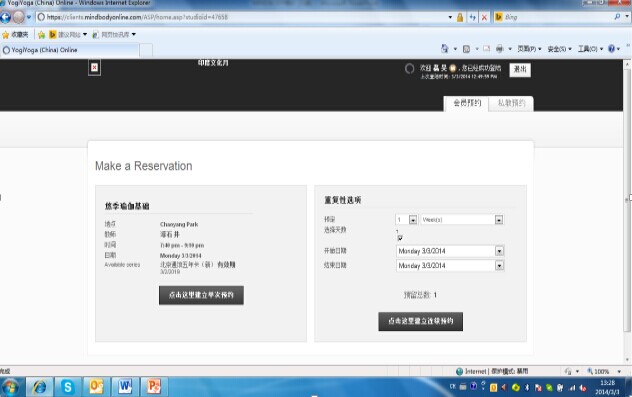Switch to the 会员预约 tab
The height and width of the screenshot is (397, 632).
[467, 103]
